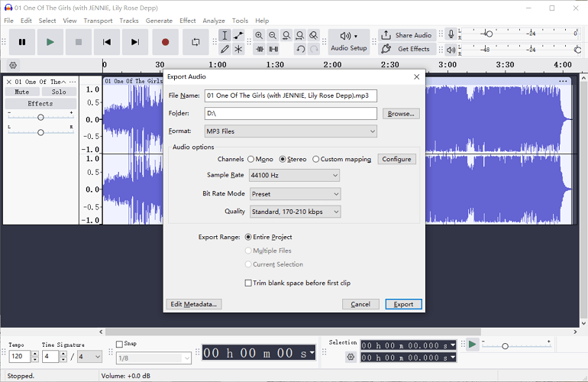Viewport: 588px width, 382px height.
Task: Solo the 01 One Of The track
Action: tap(59, 92)
